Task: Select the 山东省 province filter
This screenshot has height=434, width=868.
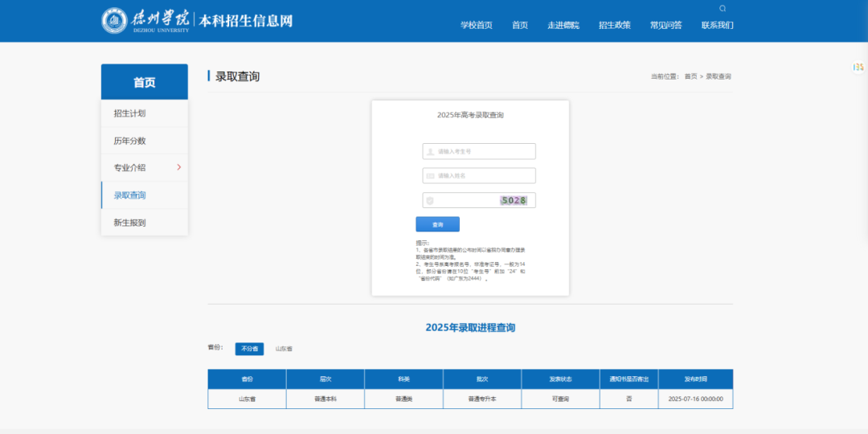Action: [284, 349]
